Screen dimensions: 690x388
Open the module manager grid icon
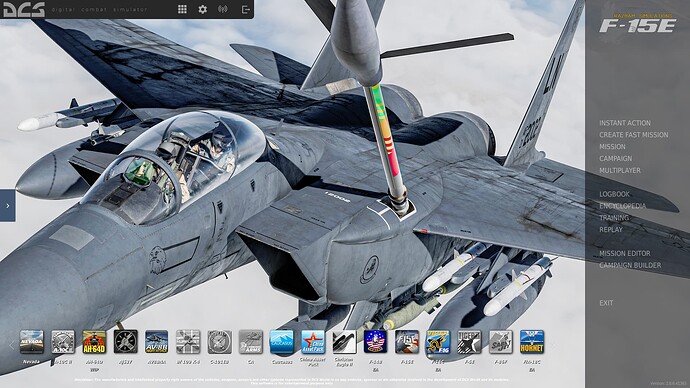182,9
